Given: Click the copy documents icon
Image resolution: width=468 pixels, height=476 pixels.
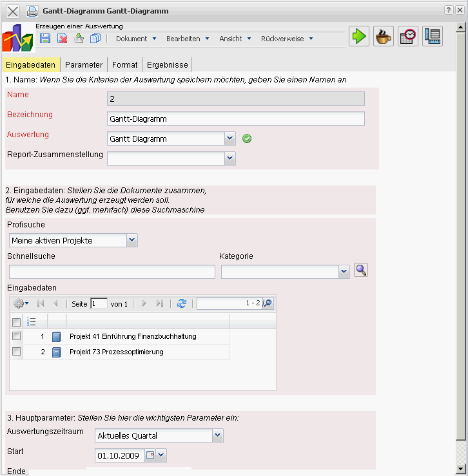Looking at the screenshot, I should coord(95,39).
